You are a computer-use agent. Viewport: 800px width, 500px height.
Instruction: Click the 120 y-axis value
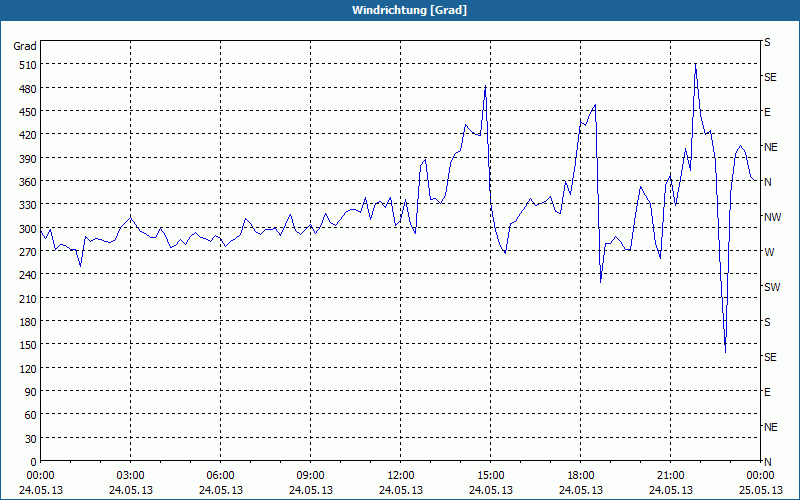tap(29, 369)
